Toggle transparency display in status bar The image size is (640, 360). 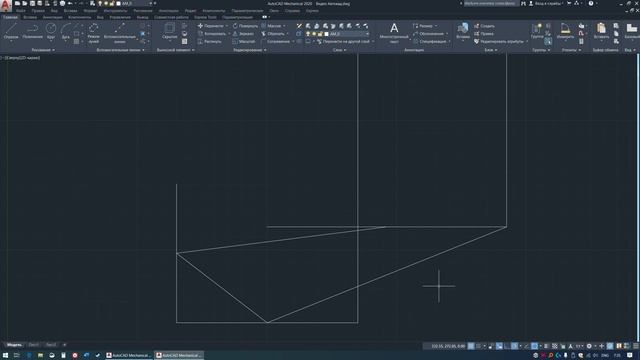tap(555, 346)
